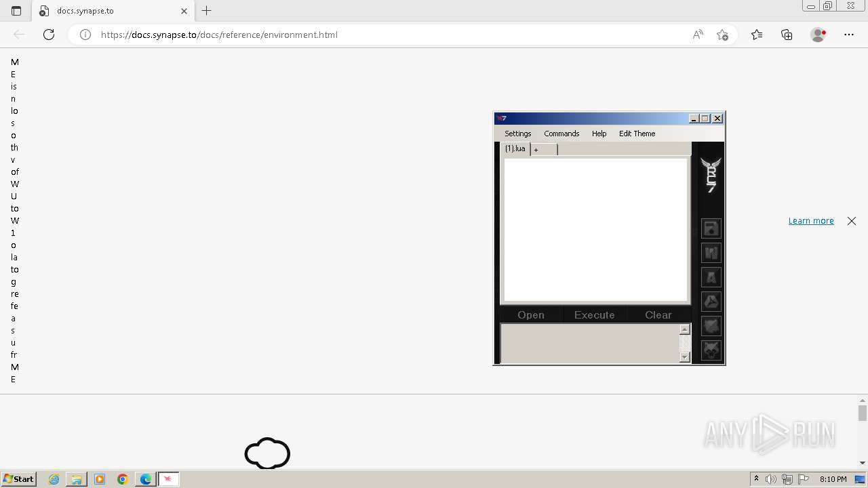This screenshot has height=488, width=868.
Task: Launch Google Chrome from taskbar
Action: point(123,479)
